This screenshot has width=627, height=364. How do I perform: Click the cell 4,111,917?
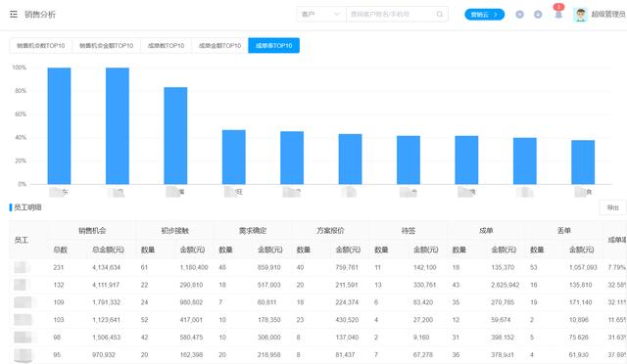coord(106,285)
